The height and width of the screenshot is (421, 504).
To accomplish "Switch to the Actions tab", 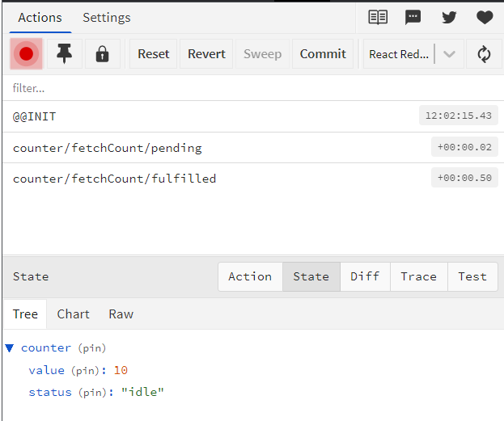I will [x=40, y=18].
